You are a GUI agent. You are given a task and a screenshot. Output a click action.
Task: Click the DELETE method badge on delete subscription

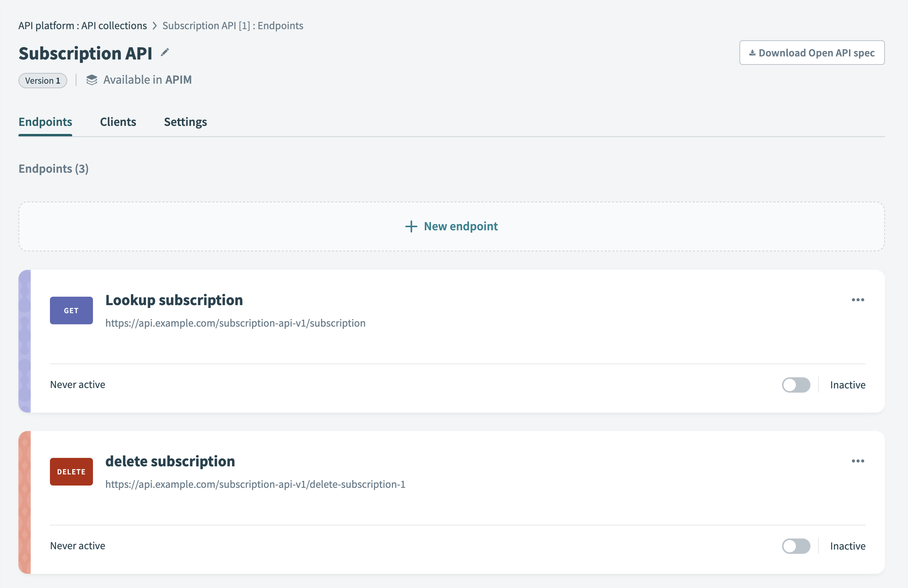(71, 471)
